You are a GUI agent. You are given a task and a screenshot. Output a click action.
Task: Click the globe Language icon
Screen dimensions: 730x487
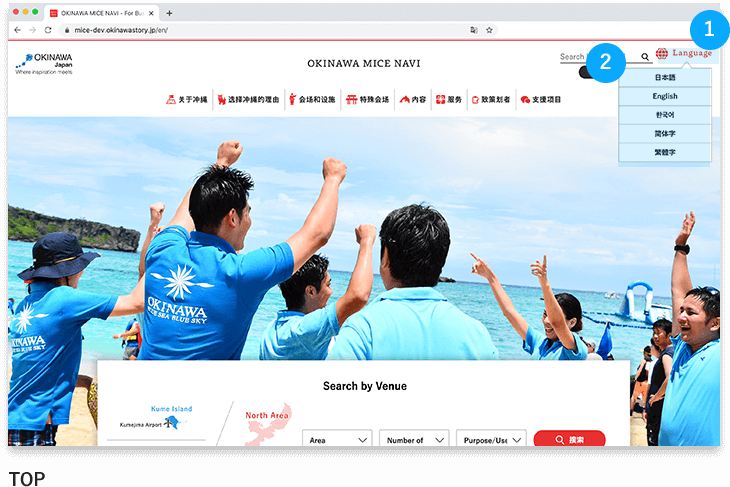[x=662, y=54]
